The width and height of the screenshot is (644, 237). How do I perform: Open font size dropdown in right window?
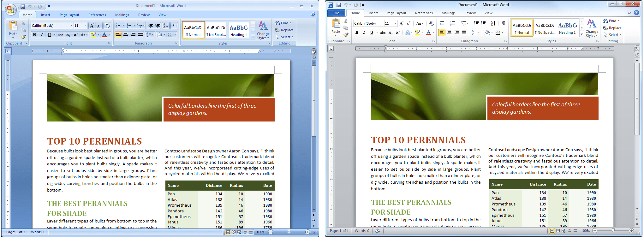(395, 23)
